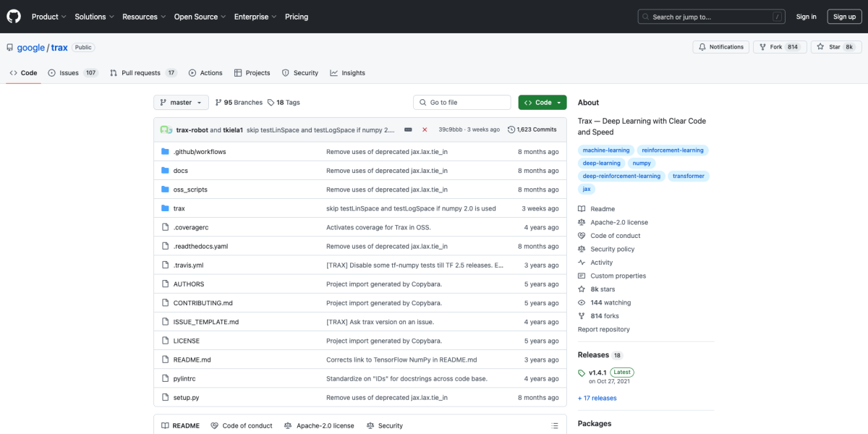The width and height of the screenshot is (868, 434).
Task: Click the GitHub logo icon
Action: point(14,16)
